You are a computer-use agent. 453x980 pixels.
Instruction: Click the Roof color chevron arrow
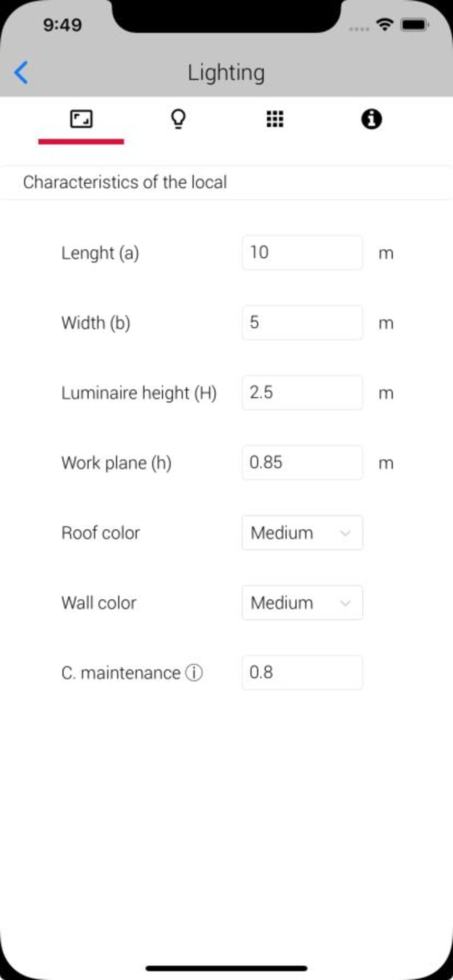345,533
